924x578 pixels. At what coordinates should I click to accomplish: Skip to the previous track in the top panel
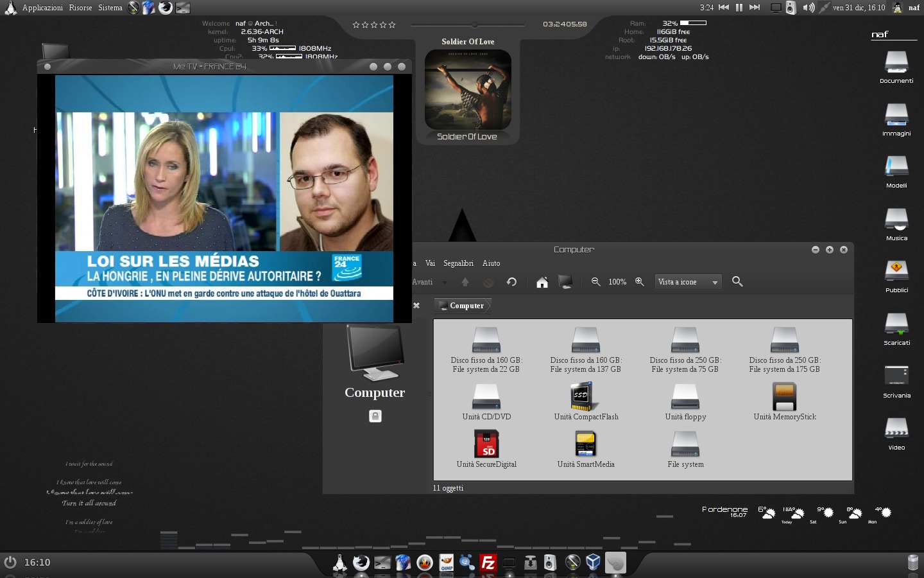(x=724, y=8)
